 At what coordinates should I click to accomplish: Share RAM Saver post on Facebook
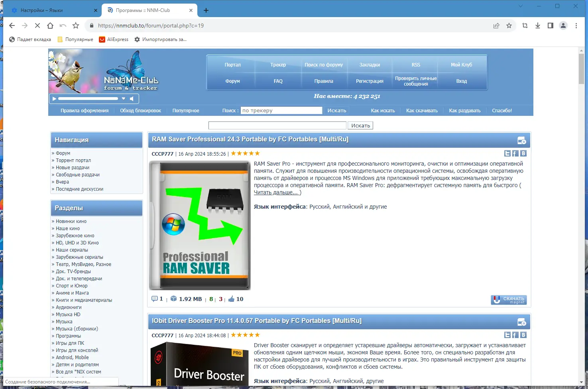click(515, 153)
